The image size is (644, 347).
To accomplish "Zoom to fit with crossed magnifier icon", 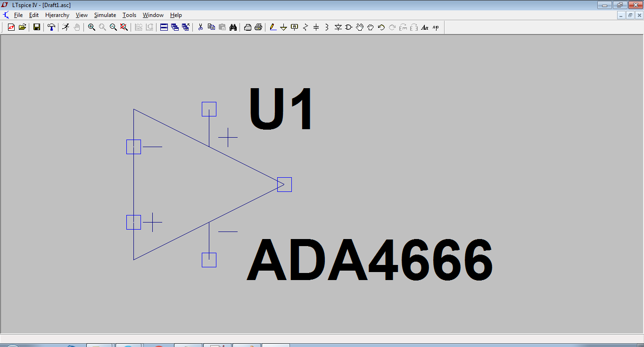I will (x=124, y=27).
